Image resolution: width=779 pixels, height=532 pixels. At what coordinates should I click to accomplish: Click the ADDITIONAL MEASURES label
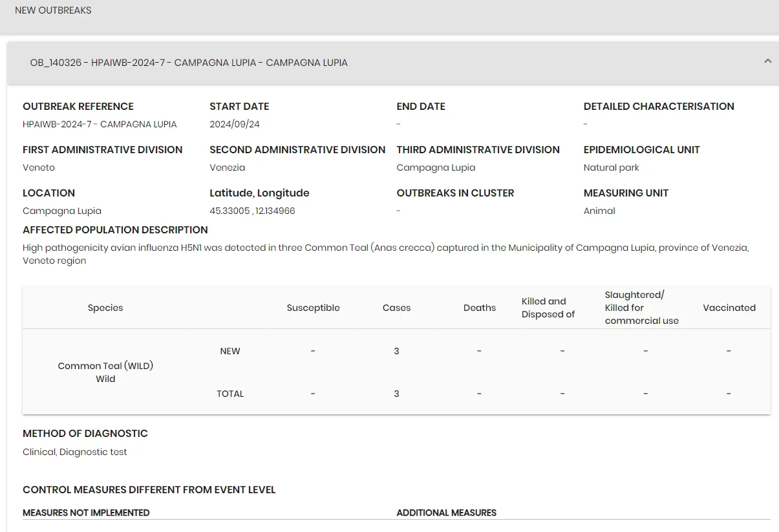point(447,513)
